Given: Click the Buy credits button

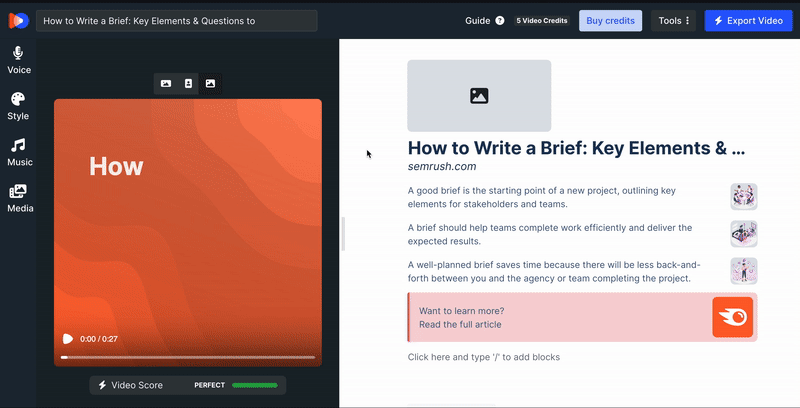Looking at the screenshot, I should click(610, 20).
